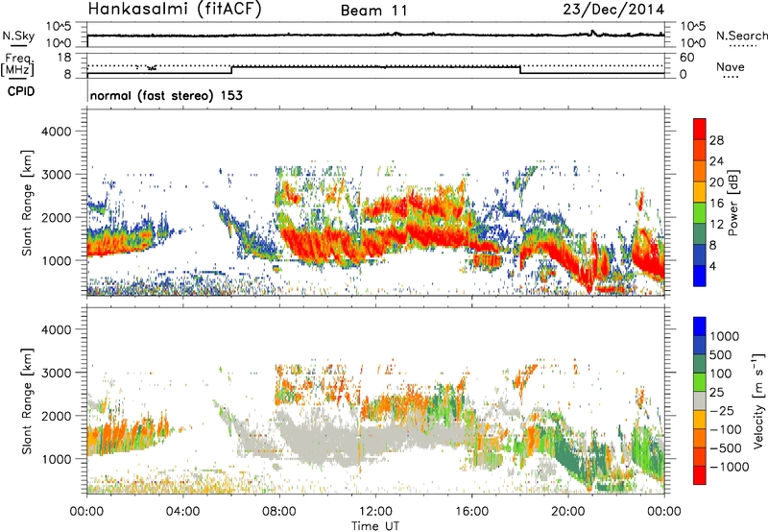
Task: Click the '12:00' time axis tick label
Action: (375, 512)
